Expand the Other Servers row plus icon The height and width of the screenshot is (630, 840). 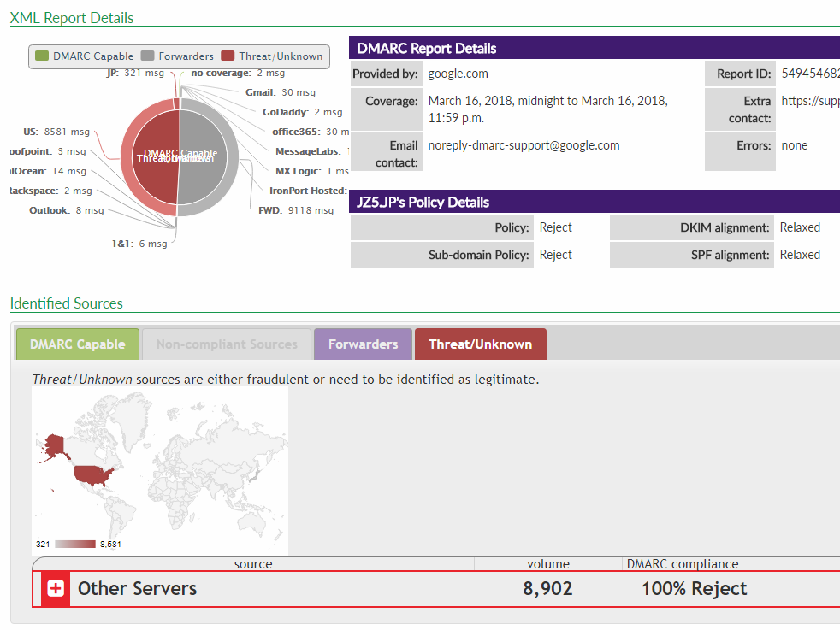point(56,589)
